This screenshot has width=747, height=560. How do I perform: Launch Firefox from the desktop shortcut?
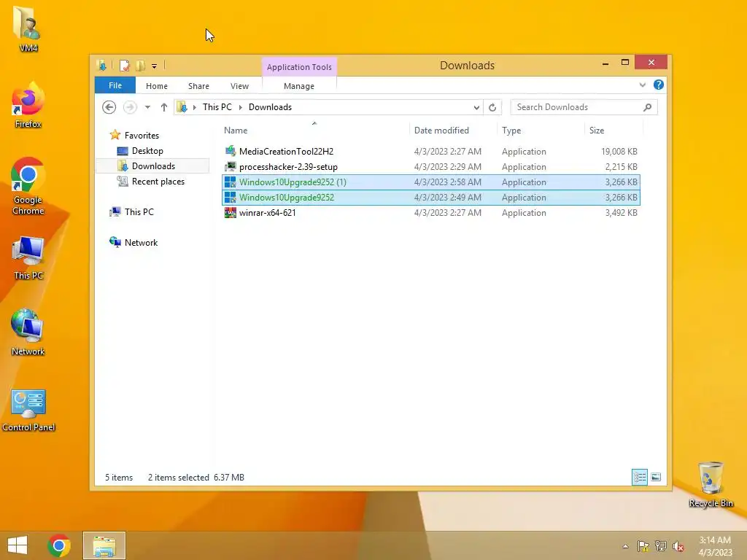pos(28,105)
